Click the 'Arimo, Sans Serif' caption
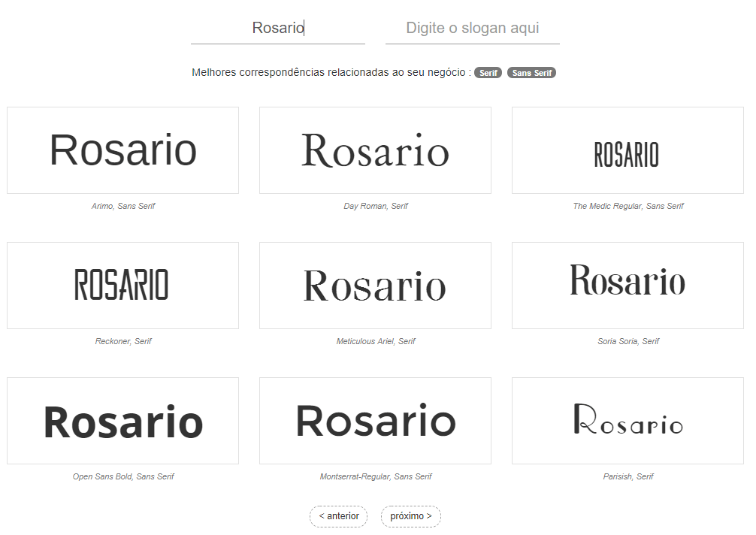The width and height of the screenshot is (756, 535). click(123, 206)
